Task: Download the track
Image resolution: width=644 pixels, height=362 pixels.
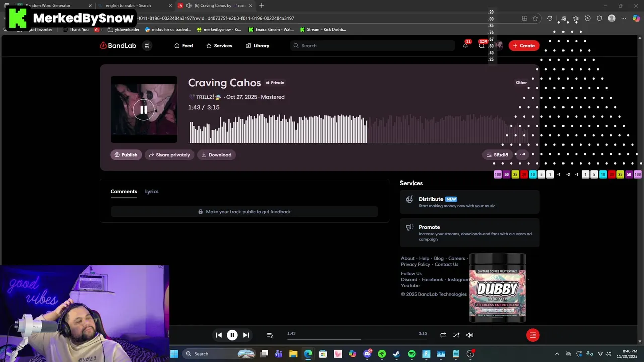Action: click(x=216, y=155)
